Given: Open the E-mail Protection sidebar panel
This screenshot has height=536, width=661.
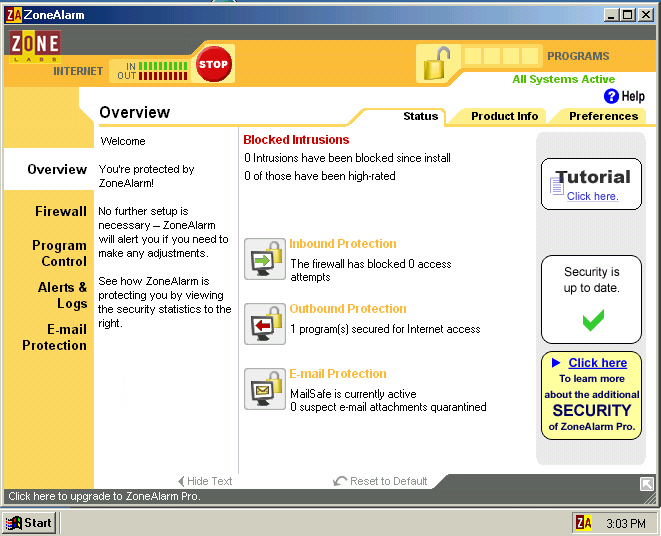Looking at the screenshot, I should click(x=54, y=337).
